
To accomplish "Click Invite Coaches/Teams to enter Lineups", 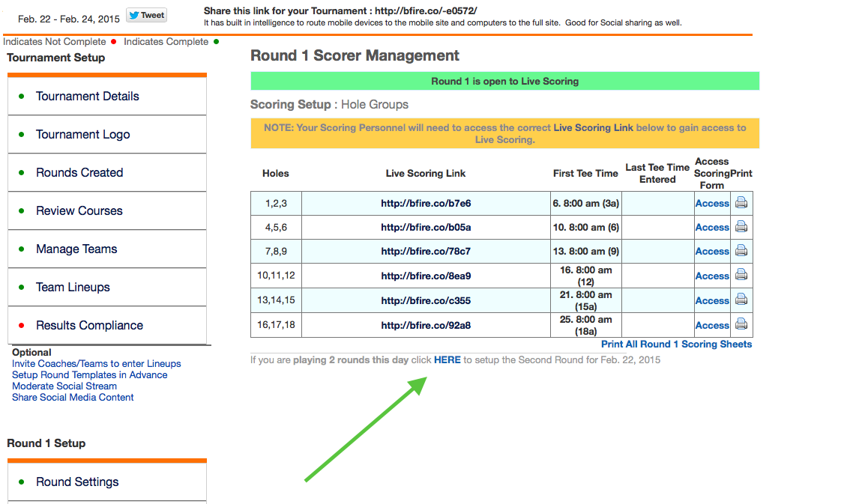I will click(96, 364).
